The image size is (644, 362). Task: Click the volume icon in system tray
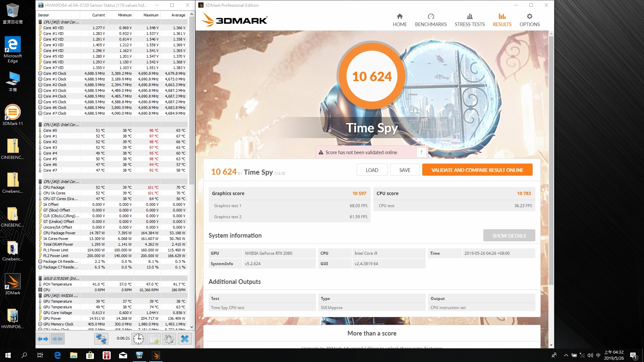pyautogui.click(x=590, y=355)
